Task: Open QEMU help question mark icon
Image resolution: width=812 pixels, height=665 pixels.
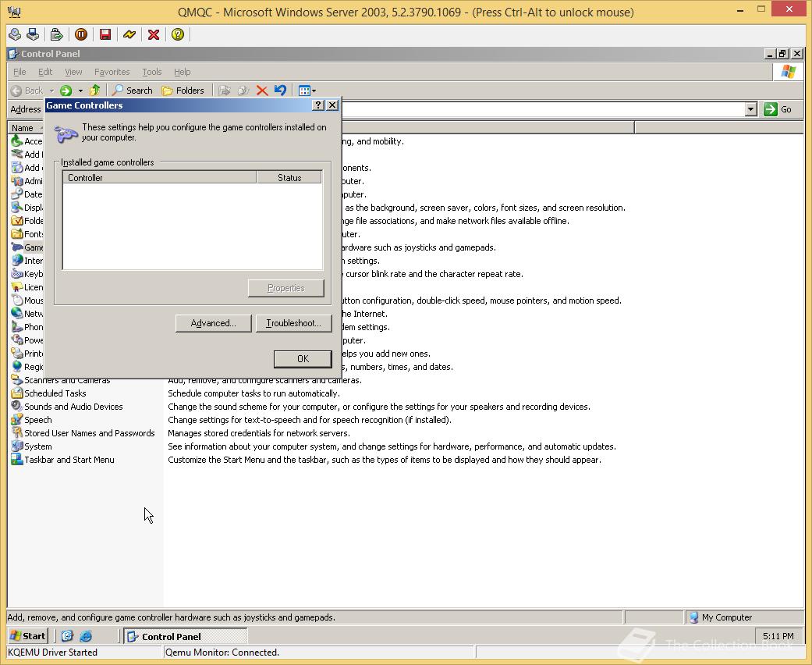Action: [178, 34]
